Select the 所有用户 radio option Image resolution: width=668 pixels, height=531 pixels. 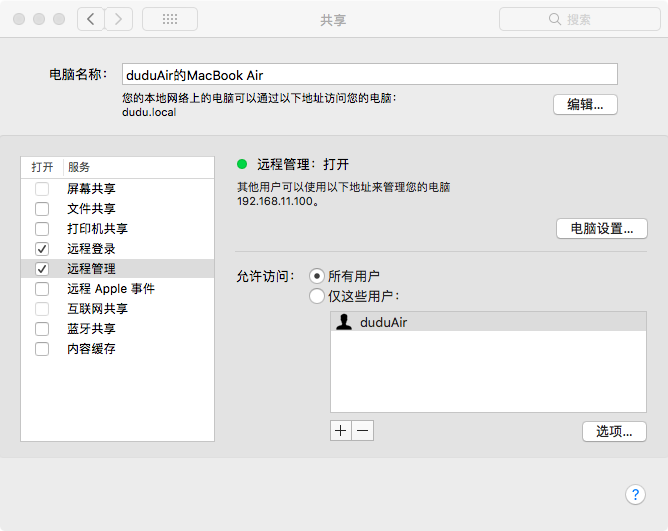point(317,276)
